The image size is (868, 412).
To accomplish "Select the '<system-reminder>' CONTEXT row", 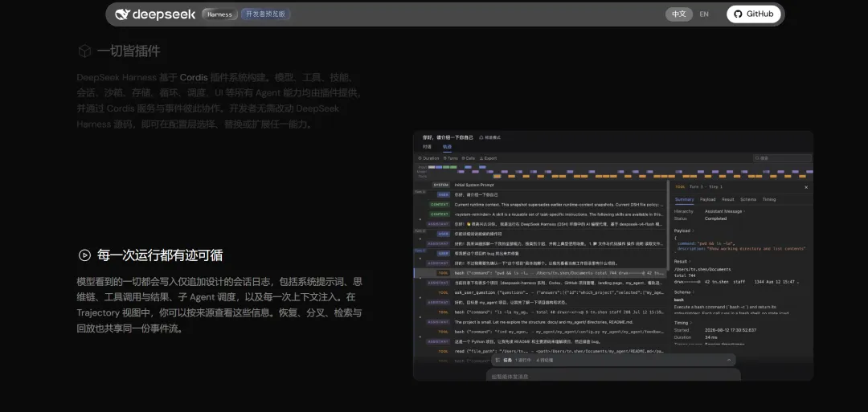I will point(540,214).
